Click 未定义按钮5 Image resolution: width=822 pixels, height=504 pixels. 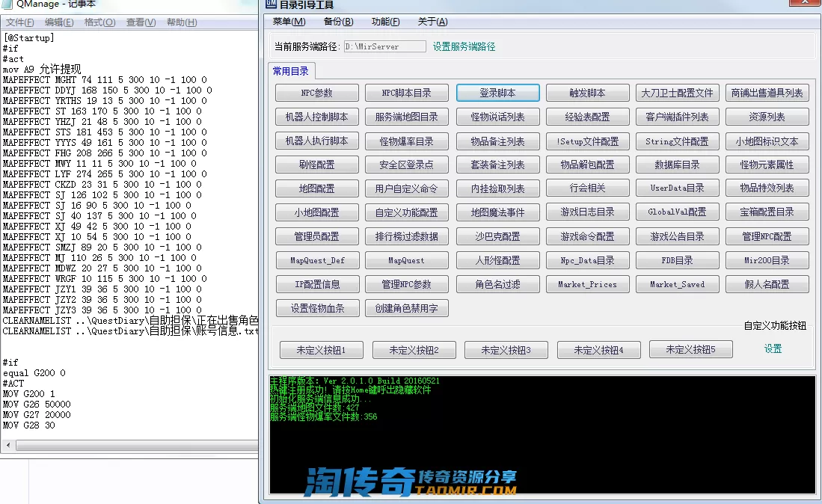(691, 349)
